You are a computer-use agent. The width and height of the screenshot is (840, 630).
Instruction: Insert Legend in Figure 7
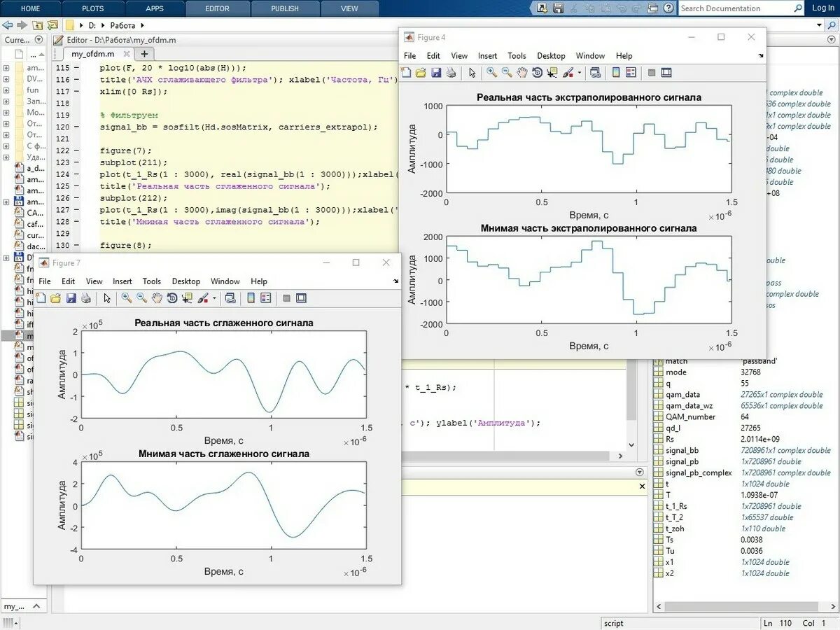pyautogui.click(x=265, y=298)
